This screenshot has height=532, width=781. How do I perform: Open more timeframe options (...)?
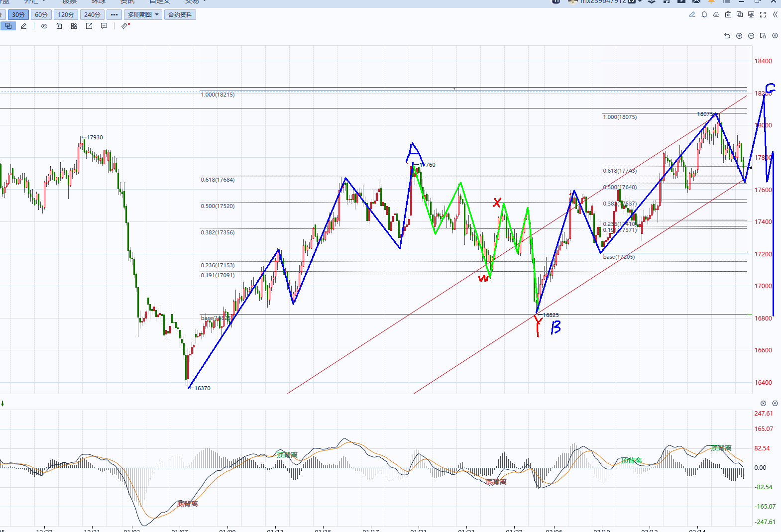pos(114,15)
